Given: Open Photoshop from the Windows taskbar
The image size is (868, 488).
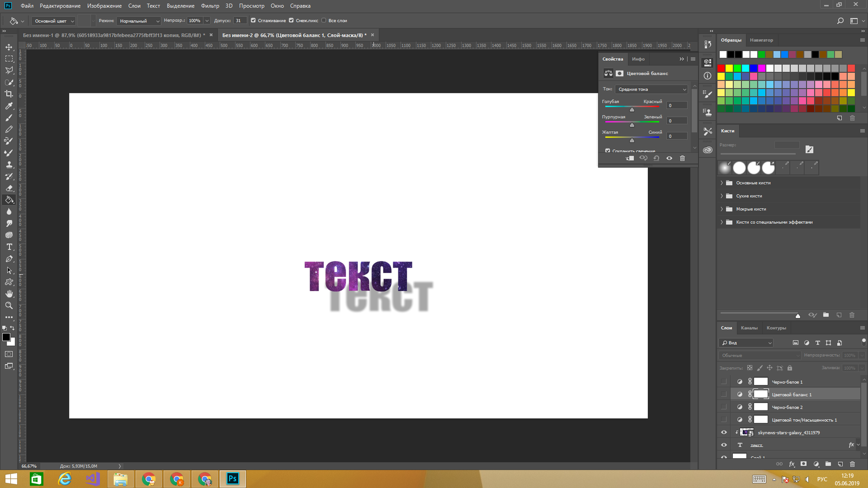Looking at the screenshot, I should coord(233,479).
